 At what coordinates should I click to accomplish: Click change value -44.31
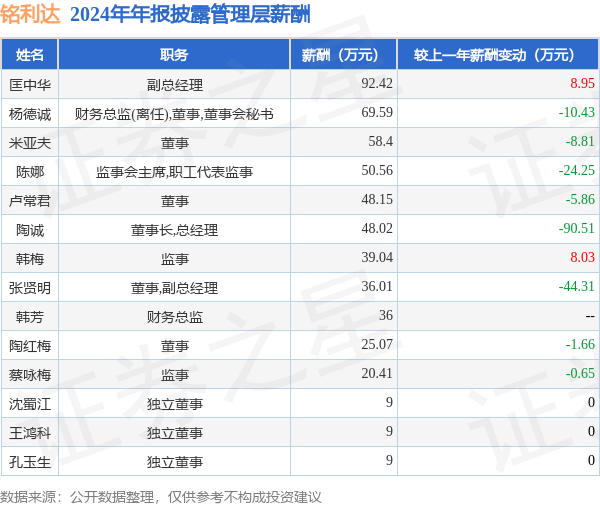(x=577, y=286)
